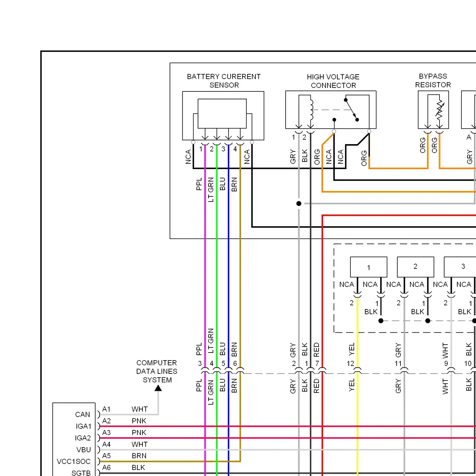The image size is (476, 476).
Task: Select connector pin number 6 on the brown wire
Action: click(x=235, y=363)
